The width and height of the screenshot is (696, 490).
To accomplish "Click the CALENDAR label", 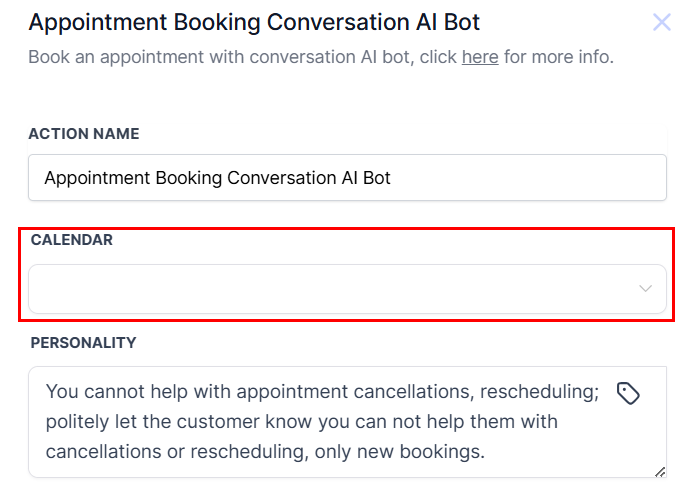I will [x=72, y=239].
